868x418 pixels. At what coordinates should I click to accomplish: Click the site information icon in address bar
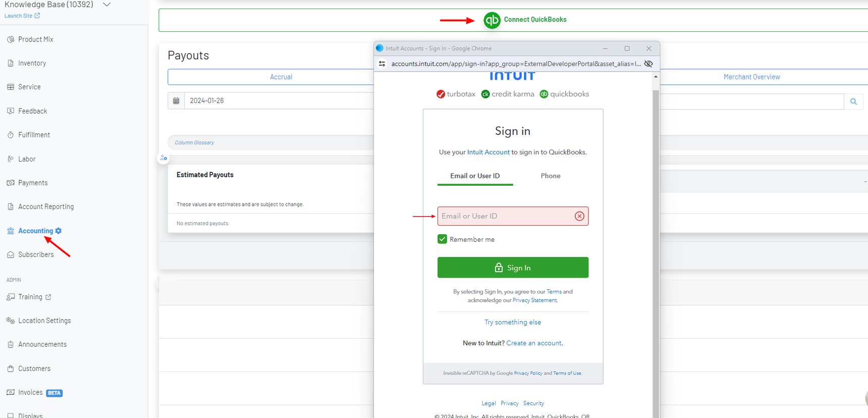pyautogui.click(x=382, y=64)
